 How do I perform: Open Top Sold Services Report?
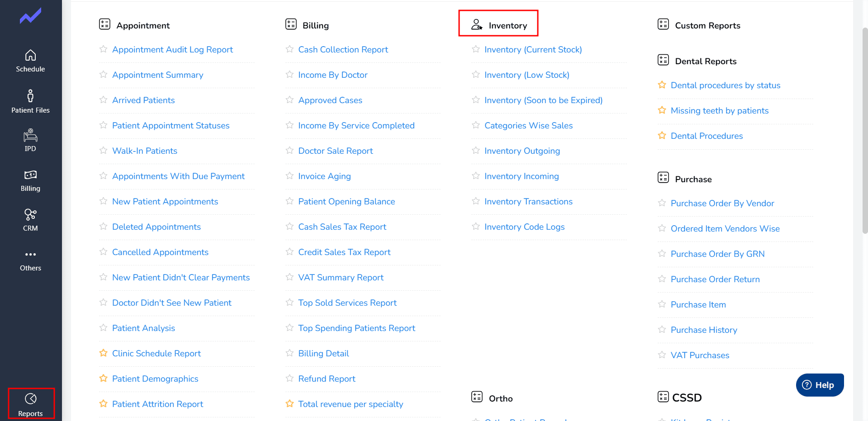pos(347,303)
